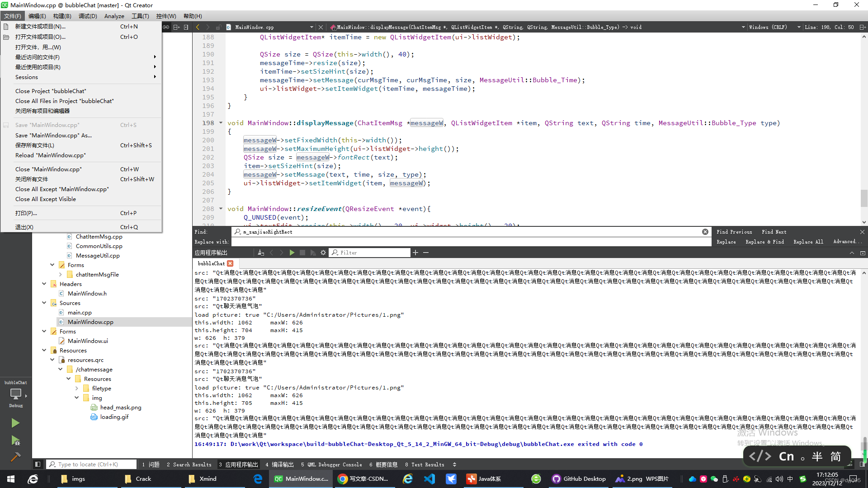This screenshot has width=868, height=488.
Task: Start debugging with the Run-with-bug icon
Action: [x=15, y=441]
